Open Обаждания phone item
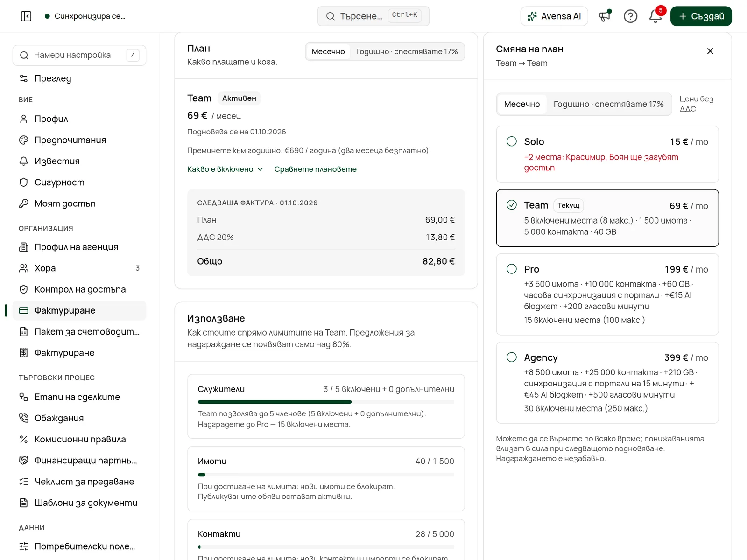The width and height of the screenshot is (747, 560). [x=79, y=418]
